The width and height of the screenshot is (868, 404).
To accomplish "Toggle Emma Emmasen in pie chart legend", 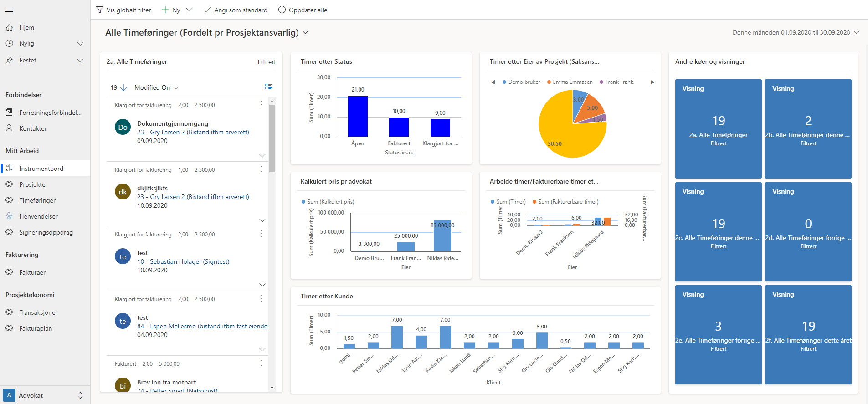I will tap(570, 82).
